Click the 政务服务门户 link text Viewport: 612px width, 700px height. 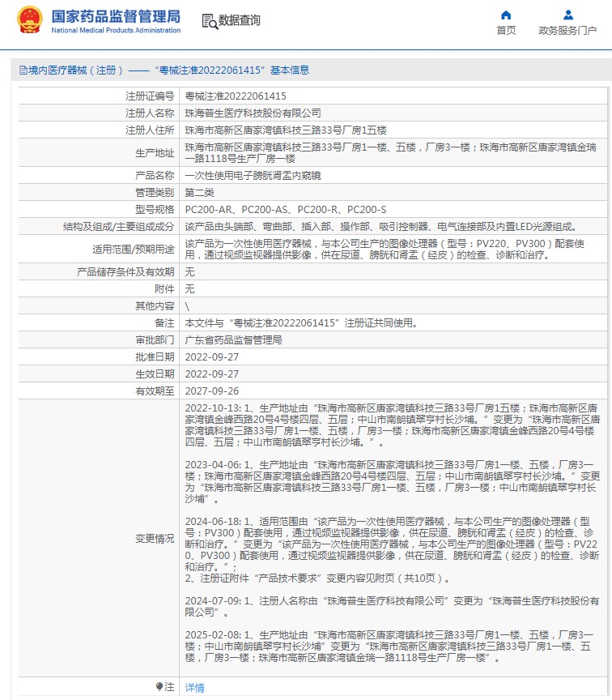(567, 30)
